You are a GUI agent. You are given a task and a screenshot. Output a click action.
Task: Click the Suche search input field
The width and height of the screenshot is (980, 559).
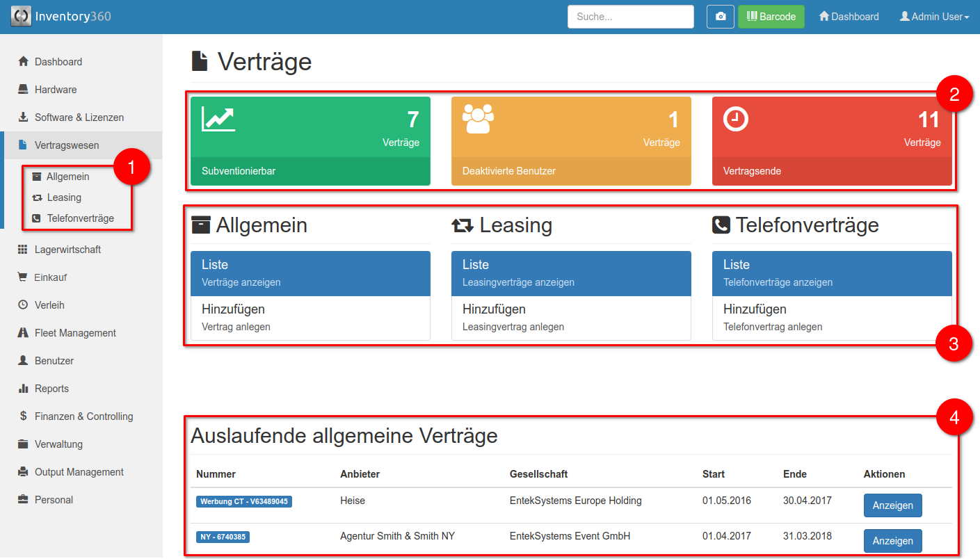(x=630, y=17)
